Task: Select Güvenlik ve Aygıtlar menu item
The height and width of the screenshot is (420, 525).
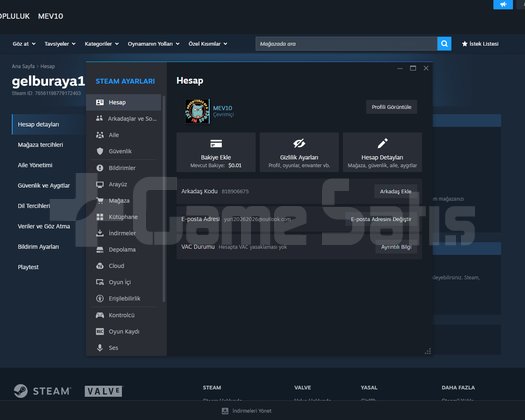Action: (44, 186)
